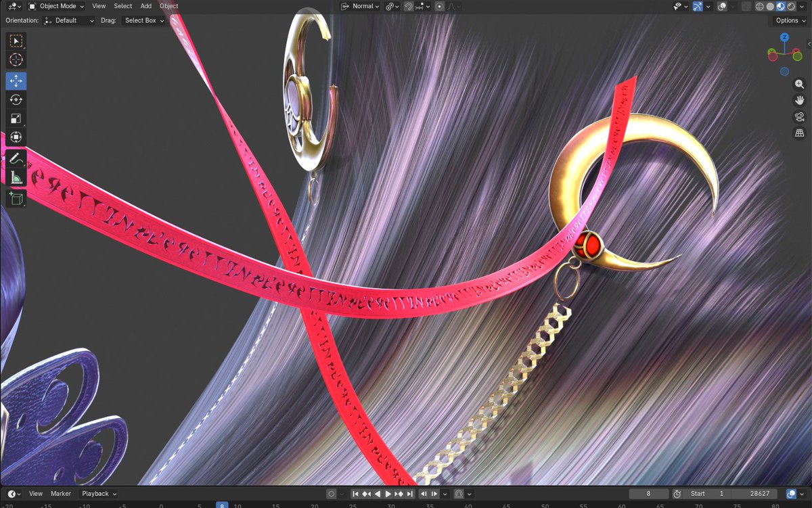The height and width of the screenshot is (508, 812).
Task: Open the Add menu
Action: click(x=146, y=6)
